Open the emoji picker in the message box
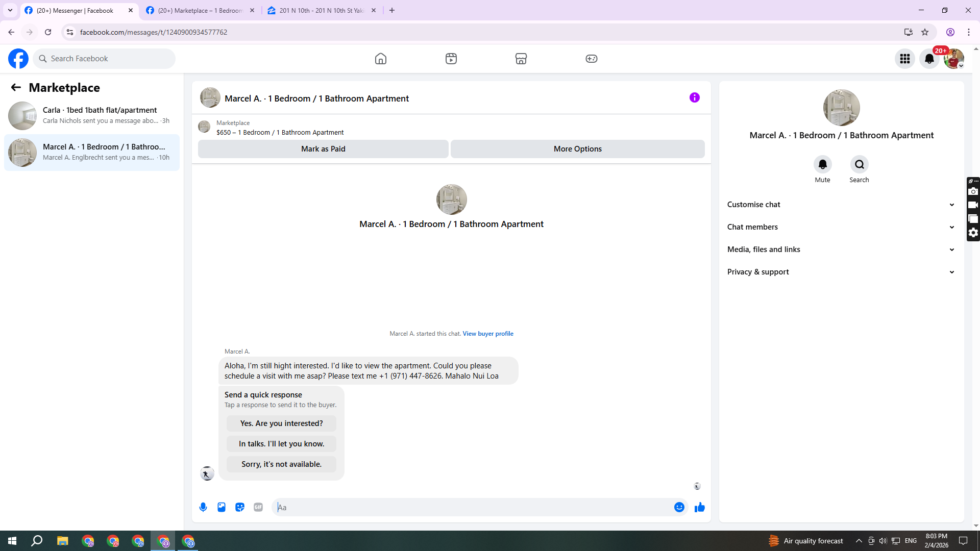The image size is (980, 551). pyautogui.click(x=679, y=507)
